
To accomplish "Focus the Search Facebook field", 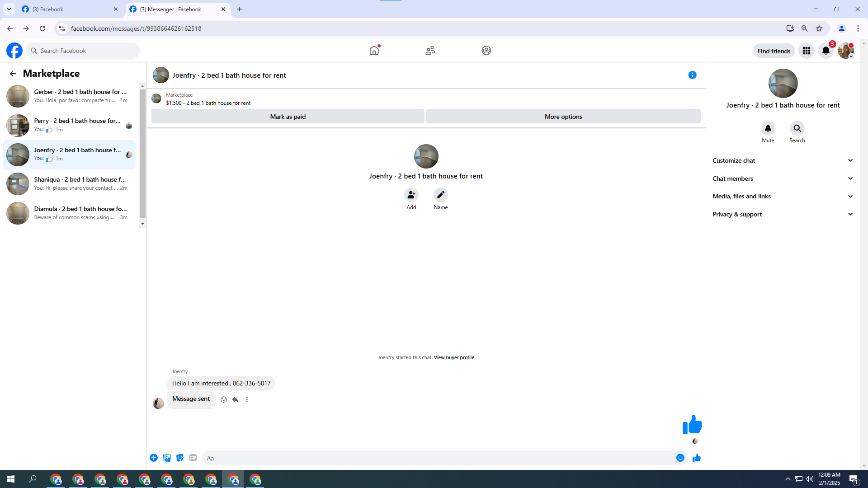I will click(x=84, y=51).
